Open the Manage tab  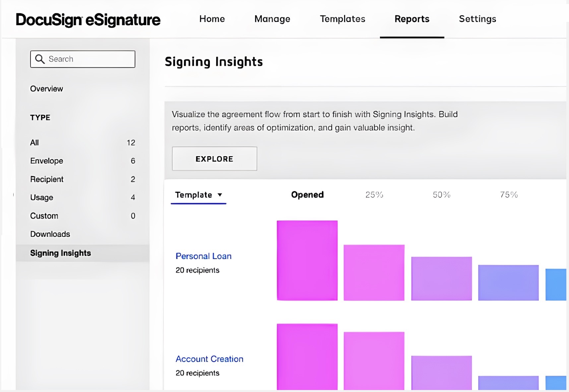[x=272, y=19]
